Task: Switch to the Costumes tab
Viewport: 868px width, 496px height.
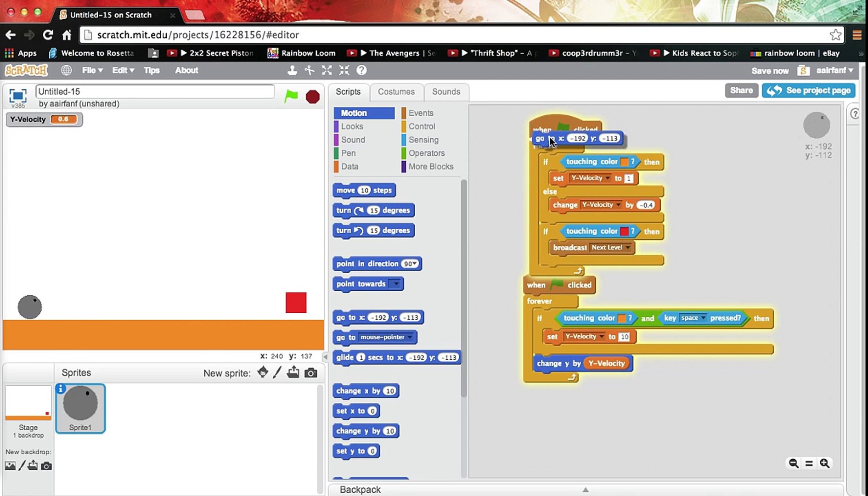Action: (x=396, y=91)
